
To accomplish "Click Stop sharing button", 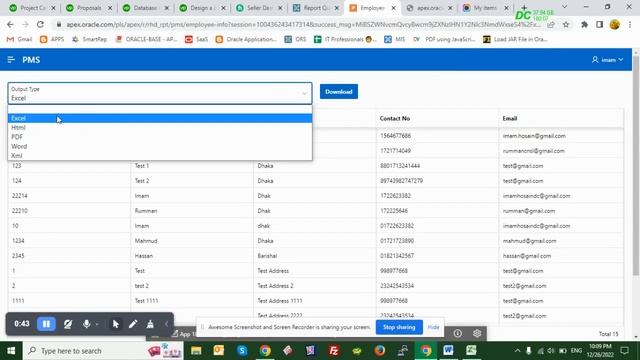I will [x=399, y=327].
